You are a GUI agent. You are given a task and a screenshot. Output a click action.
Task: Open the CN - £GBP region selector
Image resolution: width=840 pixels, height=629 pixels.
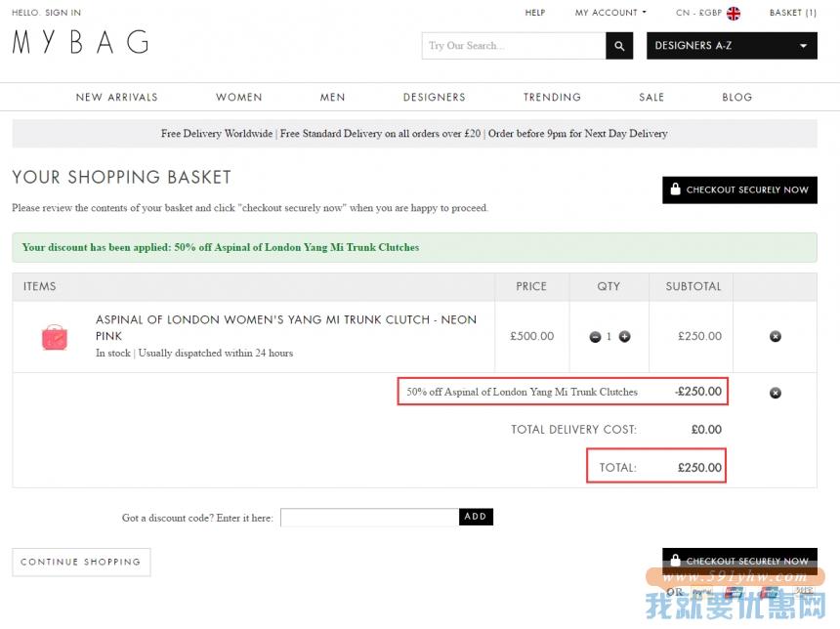tap(708, 13)
